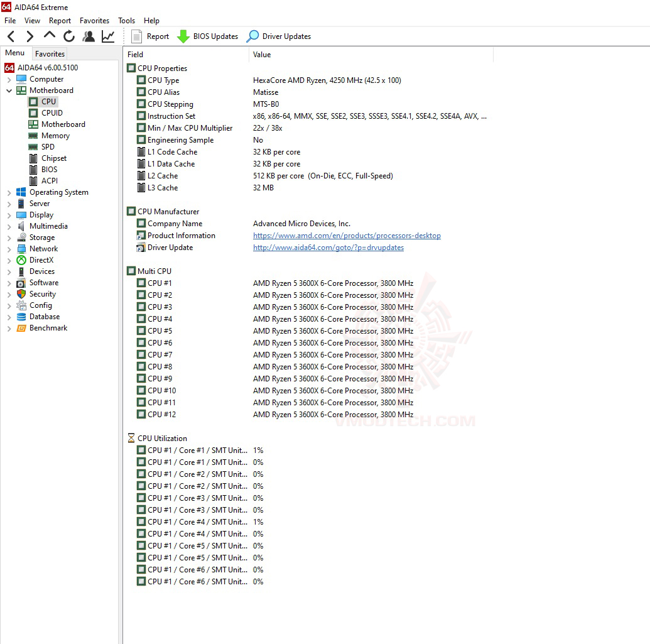
Task: Open the aida64.com driver updates link
Action: (x=328, y=248)
